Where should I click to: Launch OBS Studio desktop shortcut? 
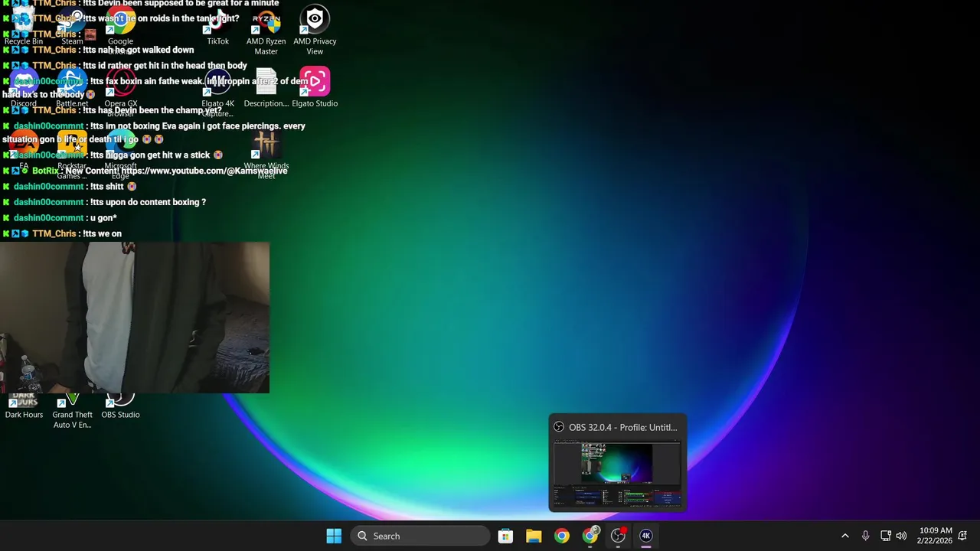point(120,406)
